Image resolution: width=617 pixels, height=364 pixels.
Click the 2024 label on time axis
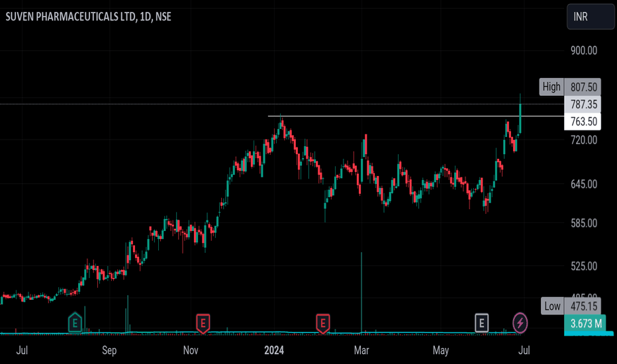(x=274, y=350)
